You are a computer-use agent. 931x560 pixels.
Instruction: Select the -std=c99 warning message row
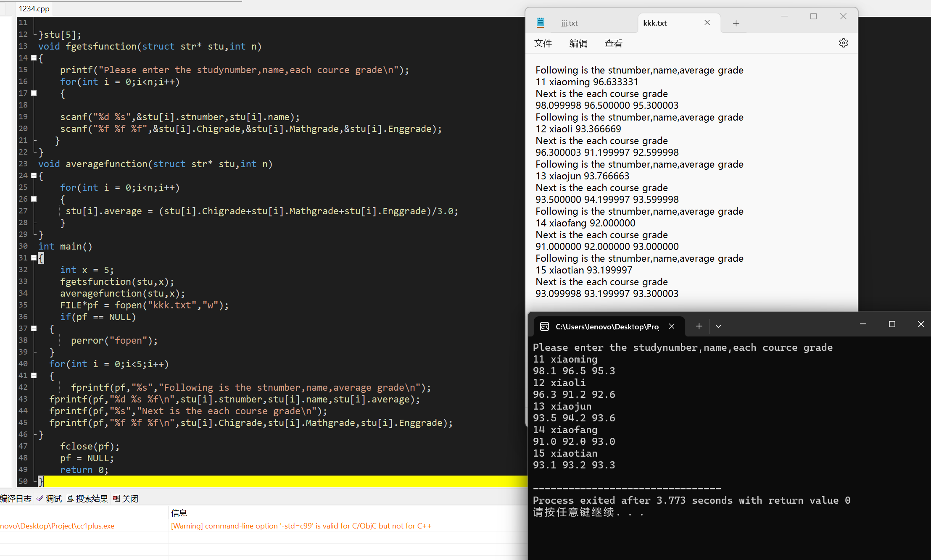pos(301,526)
